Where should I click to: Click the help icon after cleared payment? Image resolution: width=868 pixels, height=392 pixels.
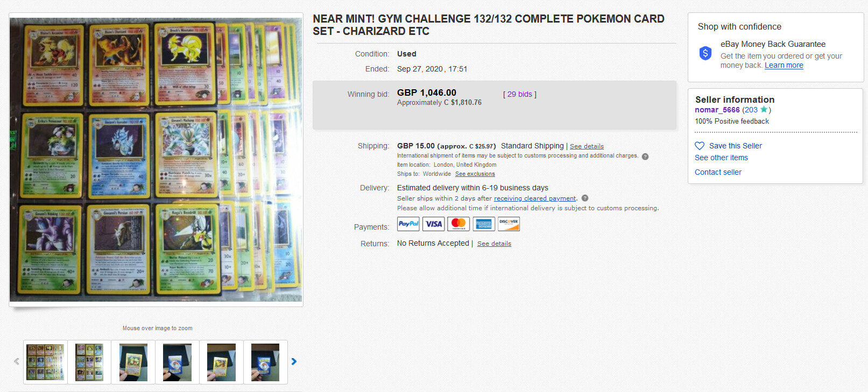pyautogui.click(x=585, y=198)
